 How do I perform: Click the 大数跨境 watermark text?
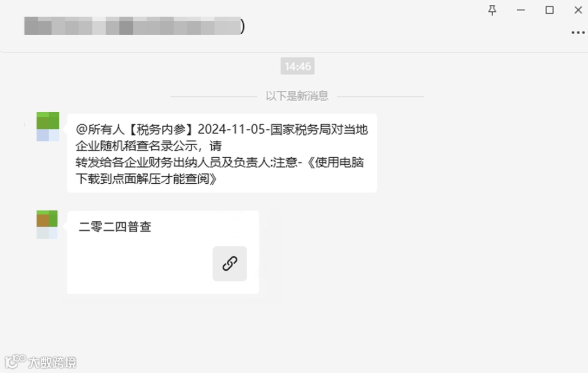52,363
